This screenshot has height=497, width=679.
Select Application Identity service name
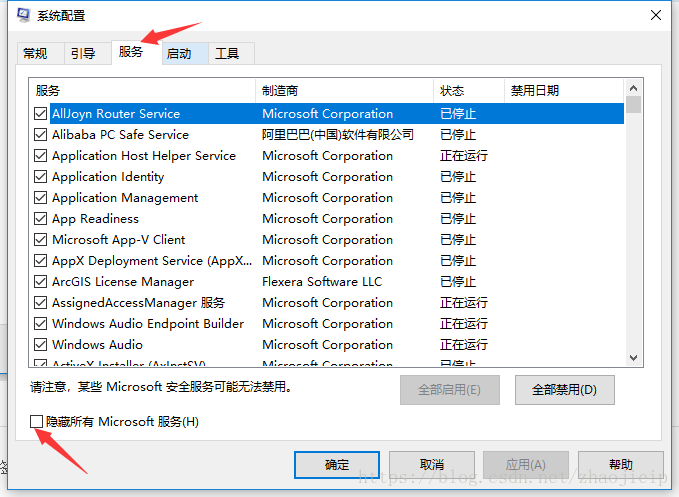click(108, 177)
